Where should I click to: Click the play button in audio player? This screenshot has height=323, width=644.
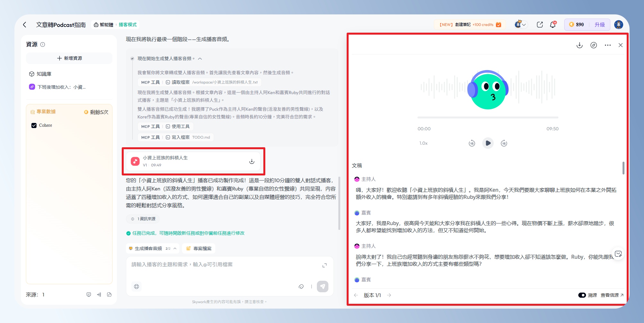click(488, 143)
